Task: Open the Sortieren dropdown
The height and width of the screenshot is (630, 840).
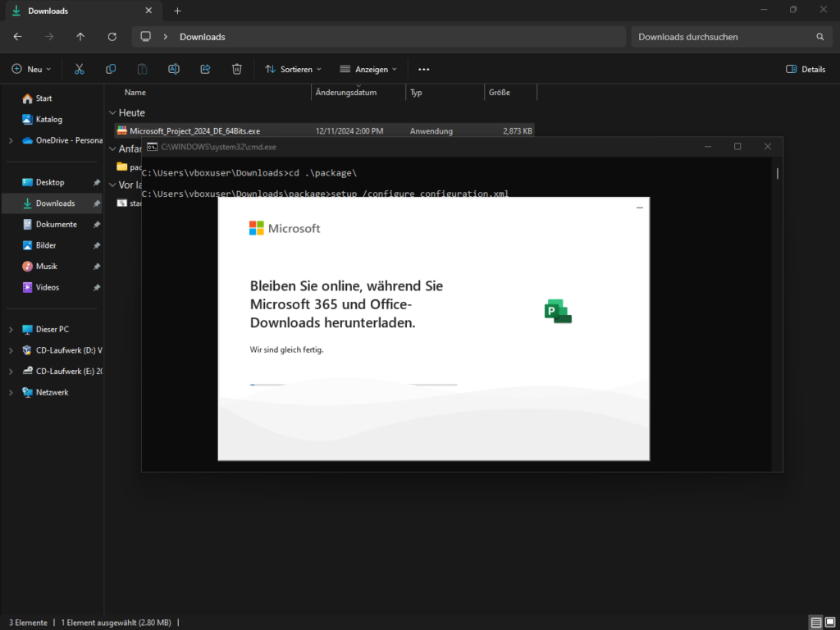Action: point(293,69)
